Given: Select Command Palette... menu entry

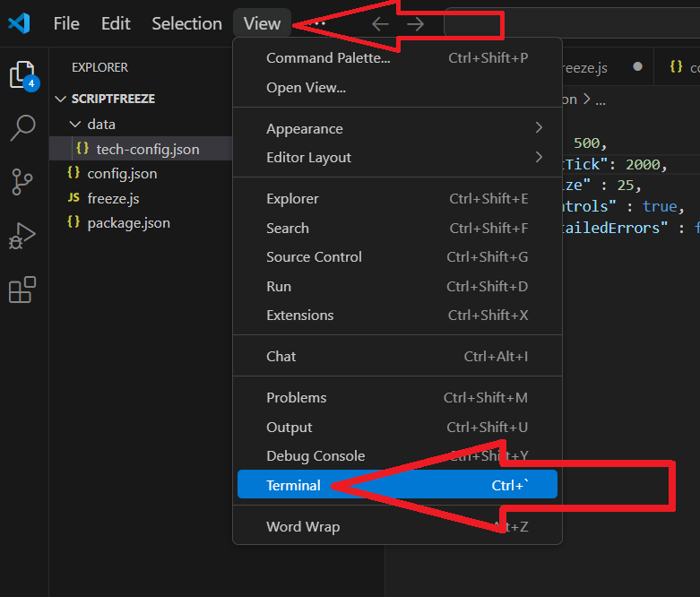Looking at the screenshot, I should coord(397,58).
